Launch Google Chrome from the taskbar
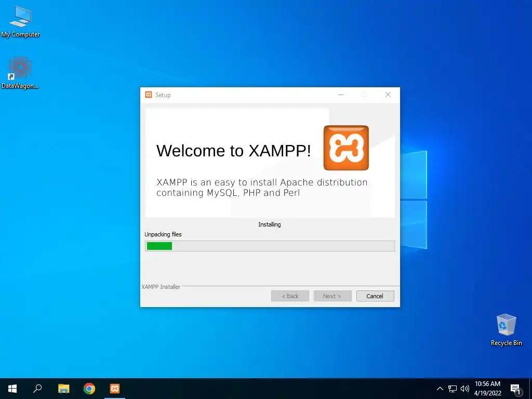Screen dimensions: 532x399 (x=89, y=389)
